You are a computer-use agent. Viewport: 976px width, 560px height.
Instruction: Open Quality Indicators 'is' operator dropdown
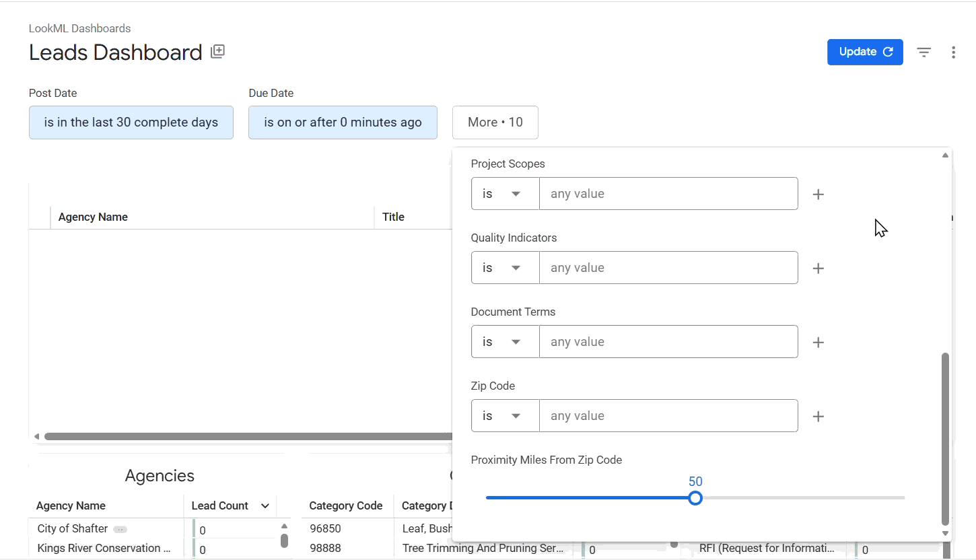(x=505, y=268)
